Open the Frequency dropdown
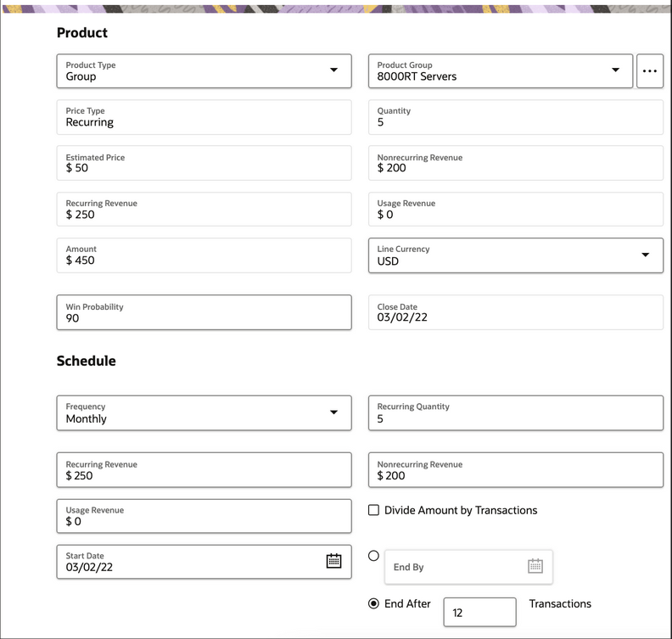The height and width of the screenshot is (639, 672). point(333,412)
